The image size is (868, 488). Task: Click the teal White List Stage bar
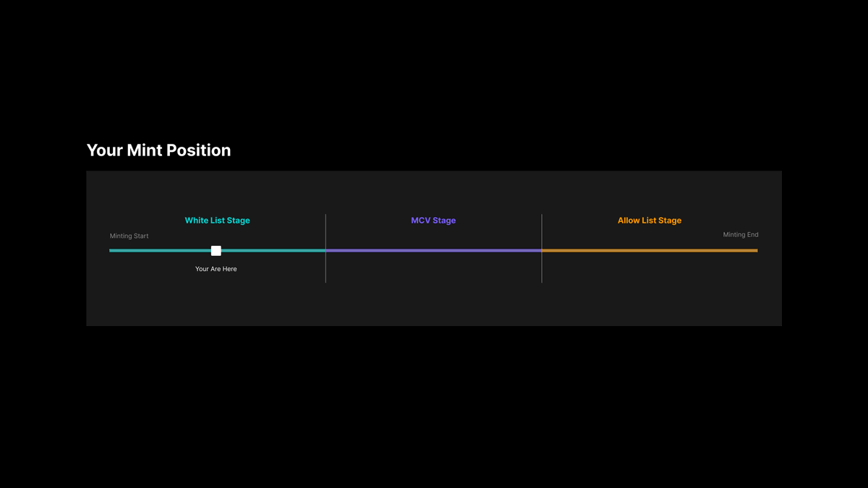(217, 251)
